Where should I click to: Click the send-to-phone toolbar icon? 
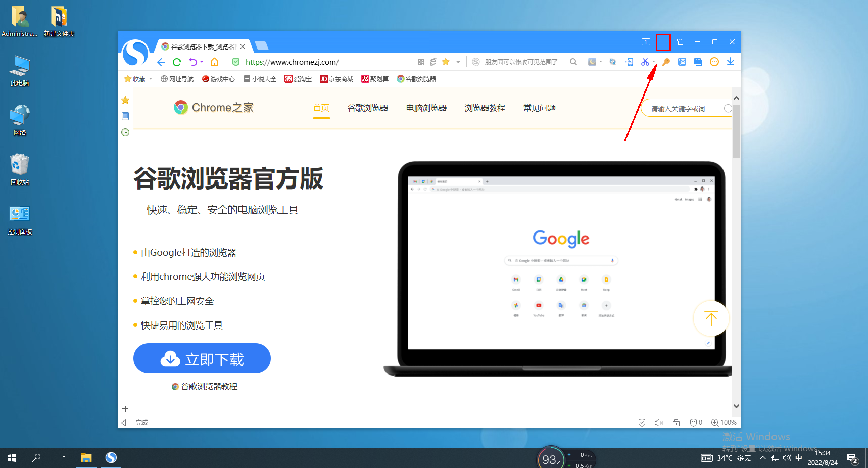click(x=629, y=62)
